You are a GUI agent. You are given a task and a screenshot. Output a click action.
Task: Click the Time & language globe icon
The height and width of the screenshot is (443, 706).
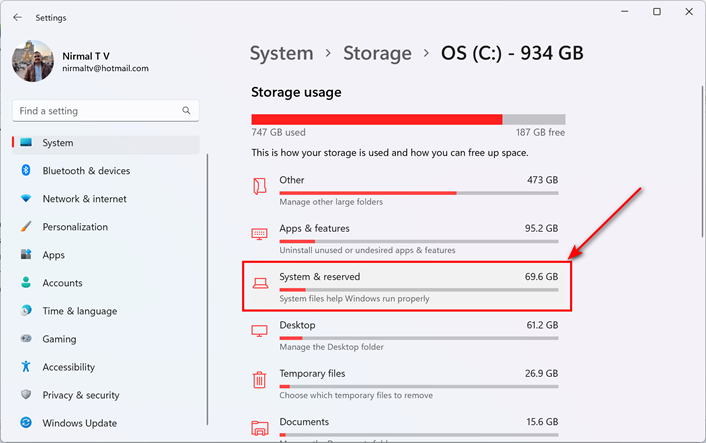click(x=26, y=310)
